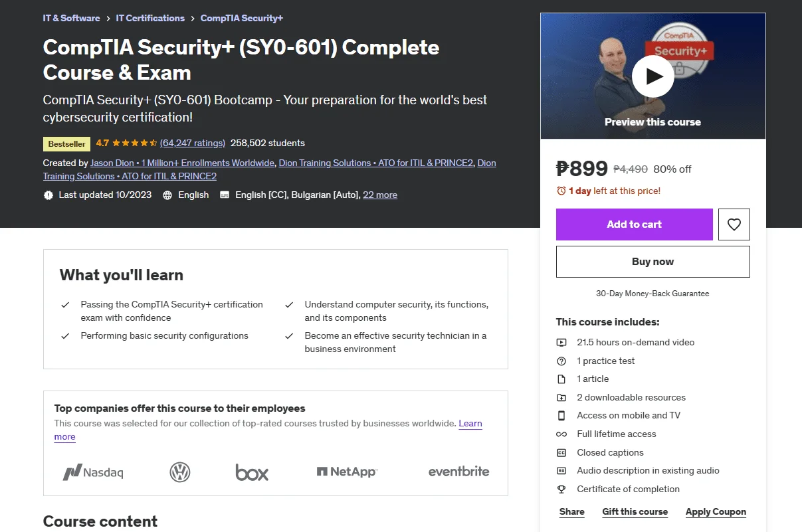Add the course to cart
Screen dimensions: 802x532
click(x=634, y=224)
